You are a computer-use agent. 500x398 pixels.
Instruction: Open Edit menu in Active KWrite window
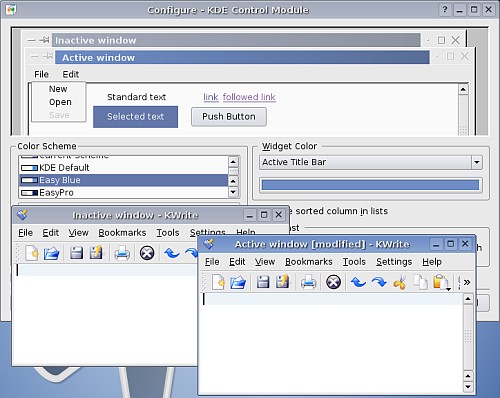click(x=237, y=262)
